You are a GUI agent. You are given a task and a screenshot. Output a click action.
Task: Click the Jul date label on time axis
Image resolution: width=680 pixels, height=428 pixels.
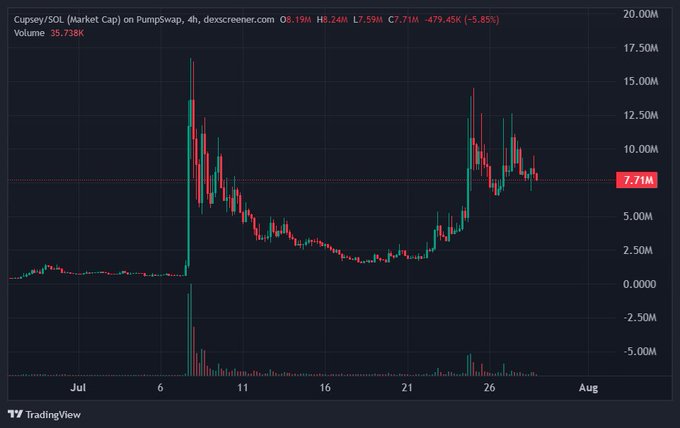click(78, 387)
